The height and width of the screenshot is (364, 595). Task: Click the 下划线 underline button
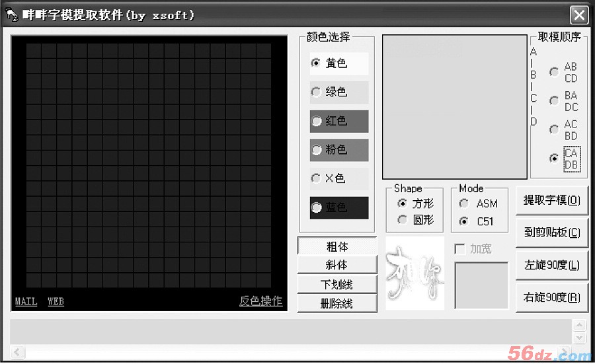337,284
